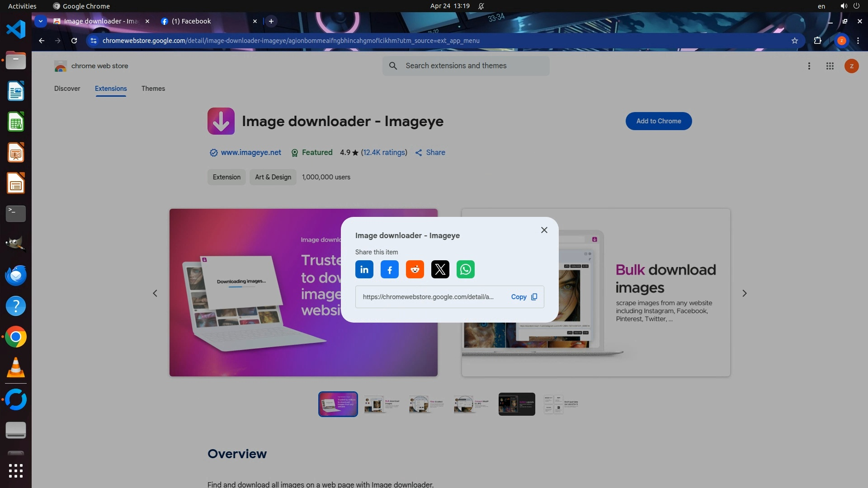Image resolution: width=868 pixels, height=488 pixels.
Task: Open the tab search dropdown
Action: tap(41, 21)
